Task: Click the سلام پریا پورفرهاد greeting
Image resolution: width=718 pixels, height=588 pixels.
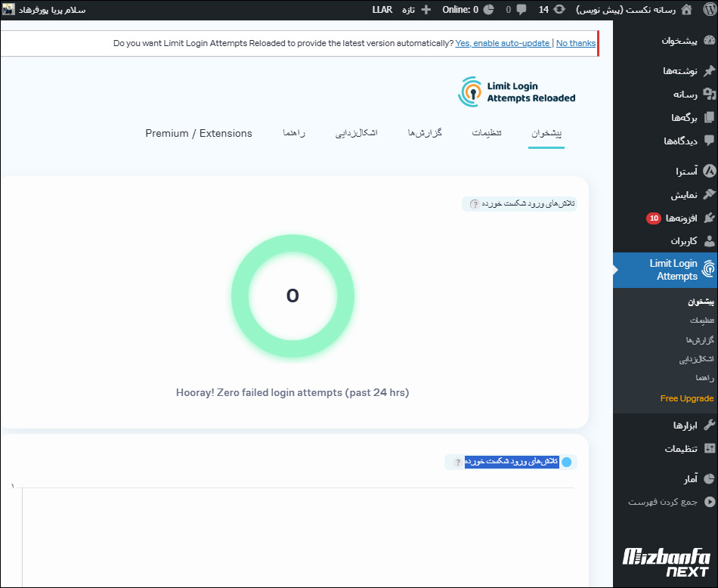Action: point(52,10)
